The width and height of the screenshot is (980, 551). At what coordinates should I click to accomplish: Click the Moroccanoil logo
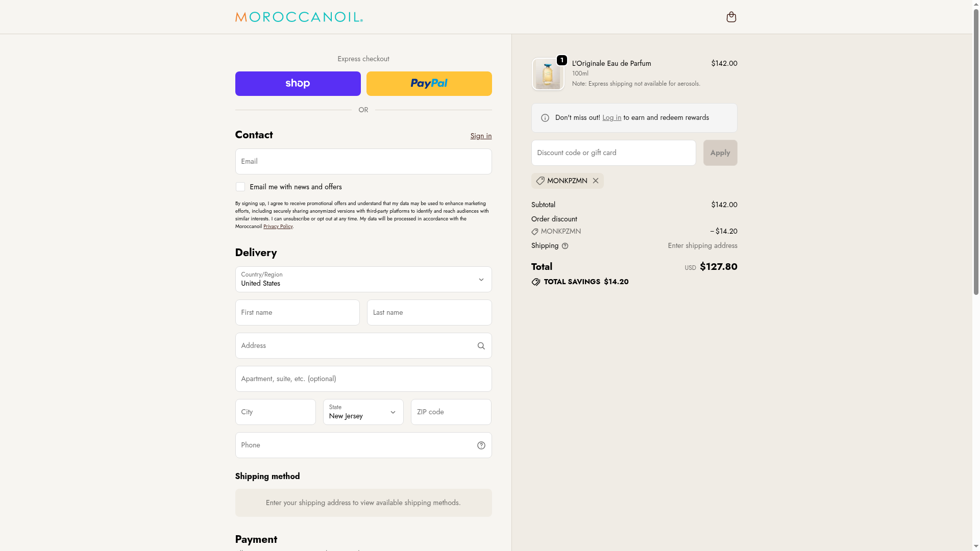pos(299,17)
